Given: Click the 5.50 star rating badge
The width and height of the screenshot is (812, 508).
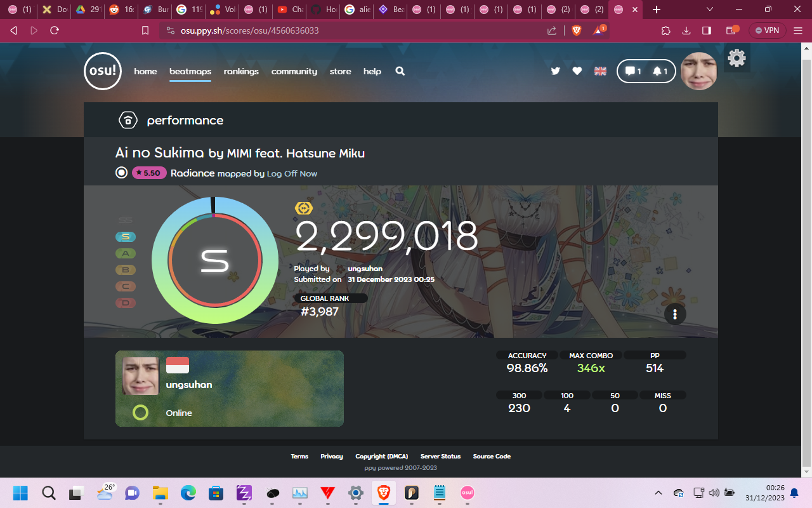Looking at the screenshot, I should (149, 173).
